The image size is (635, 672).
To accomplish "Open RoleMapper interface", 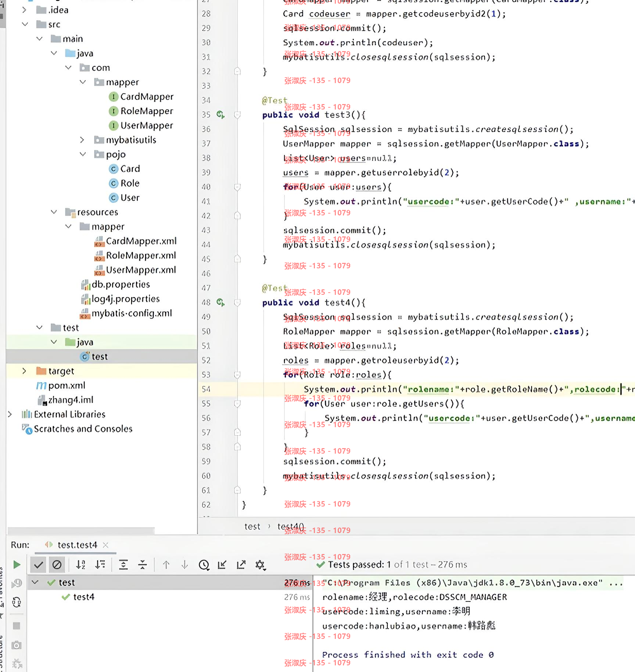I will (147, 111).
